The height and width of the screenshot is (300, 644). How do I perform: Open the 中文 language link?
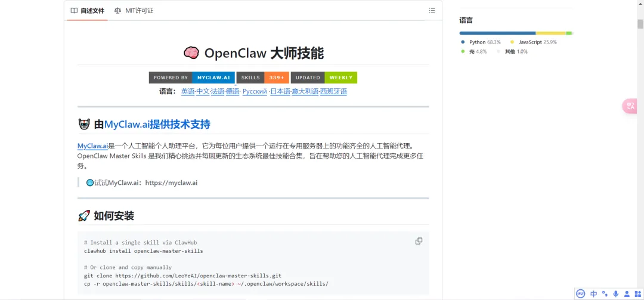tap(203, 92)
